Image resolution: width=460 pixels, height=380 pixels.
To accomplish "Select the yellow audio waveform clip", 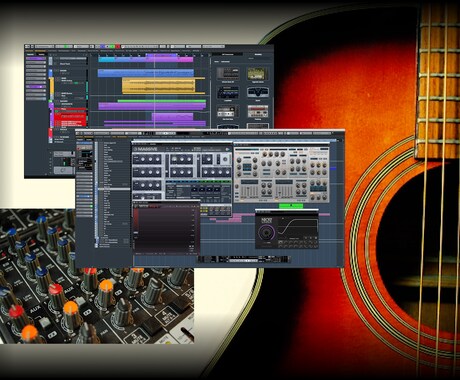I will coord(158,86).
